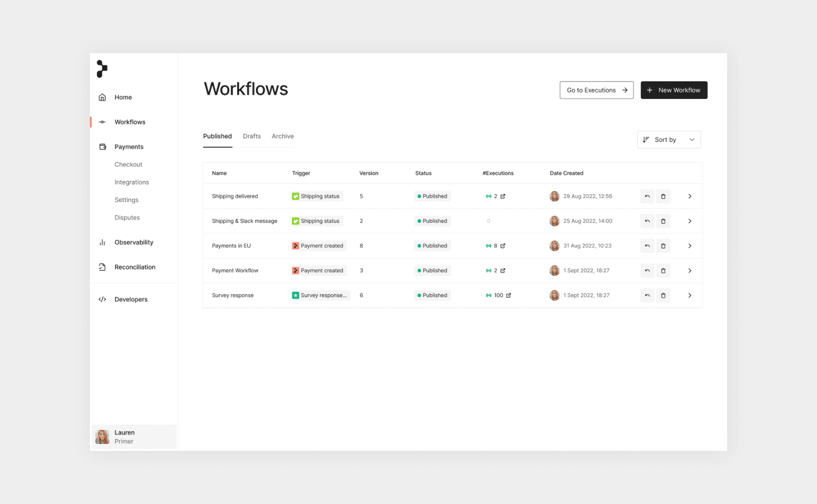This screenshot has width=817, height=504.
Task: Open the Lauren Primer user profile
Action: [x=134, y=437]
